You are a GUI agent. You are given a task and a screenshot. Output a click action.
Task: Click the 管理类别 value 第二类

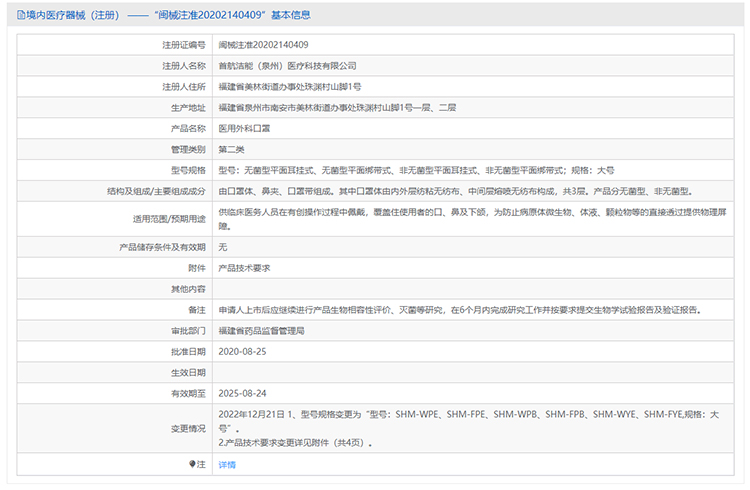click(231, 149)
